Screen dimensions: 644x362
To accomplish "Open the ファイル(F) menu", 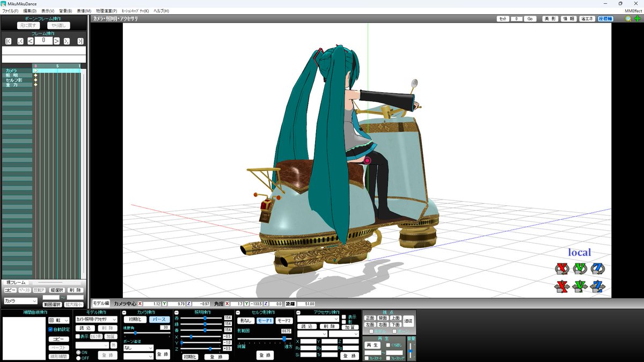I will [10, 11].
